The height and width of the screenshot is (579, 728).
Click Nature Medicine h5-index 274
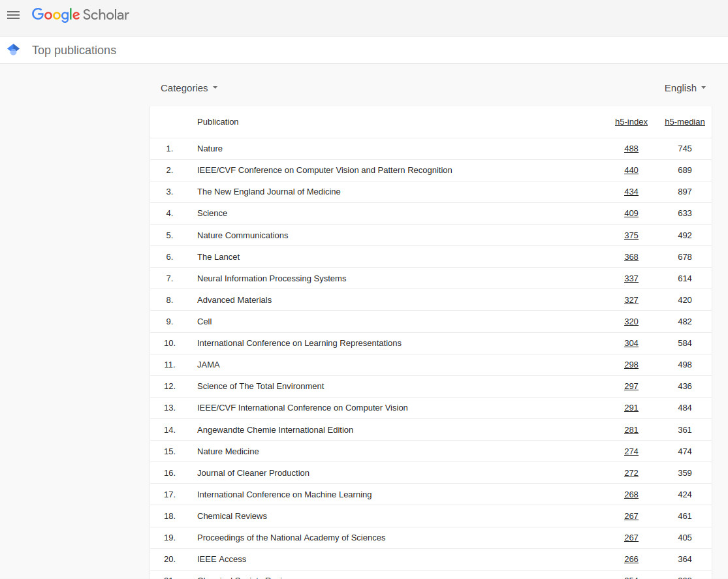coord(631,452)
